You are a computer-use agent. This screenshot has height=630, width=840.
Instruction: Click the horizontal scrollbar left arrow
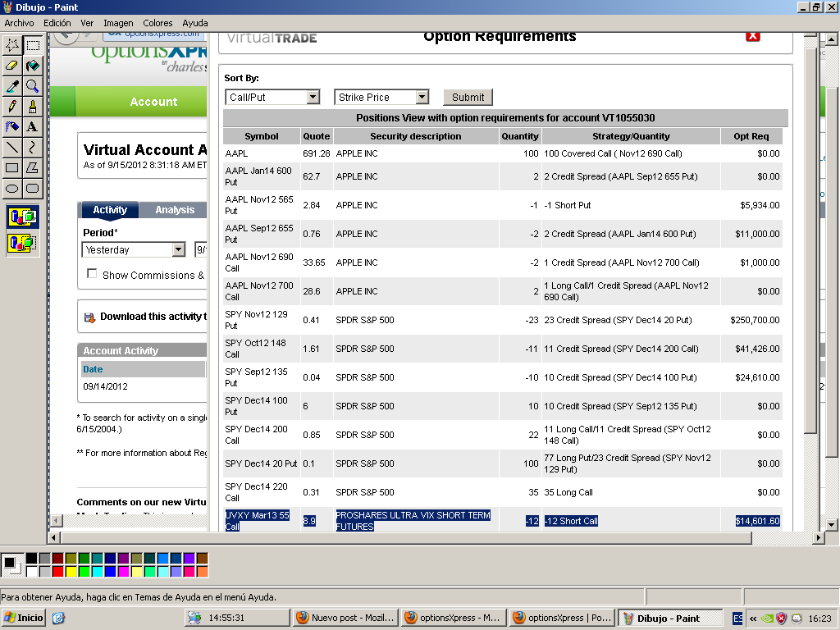(53, 537)
